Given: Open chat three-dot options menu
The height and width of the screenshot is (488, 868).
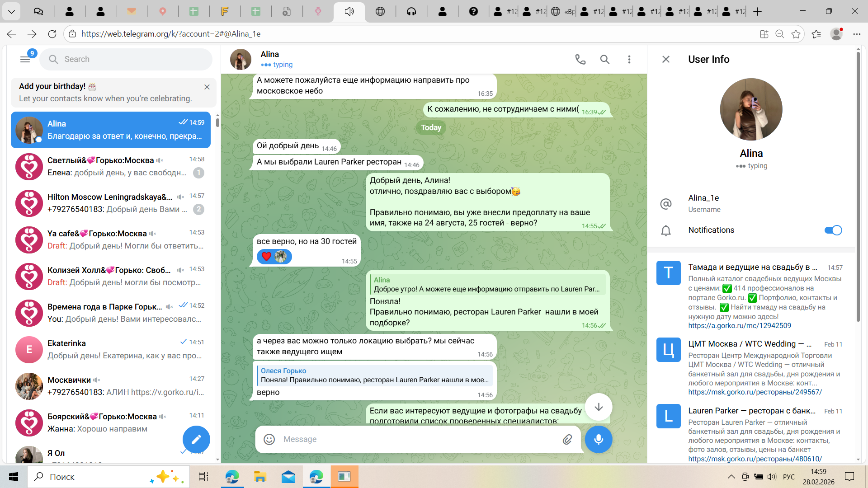Looking at the screenshot, I should tap(629, 59).
